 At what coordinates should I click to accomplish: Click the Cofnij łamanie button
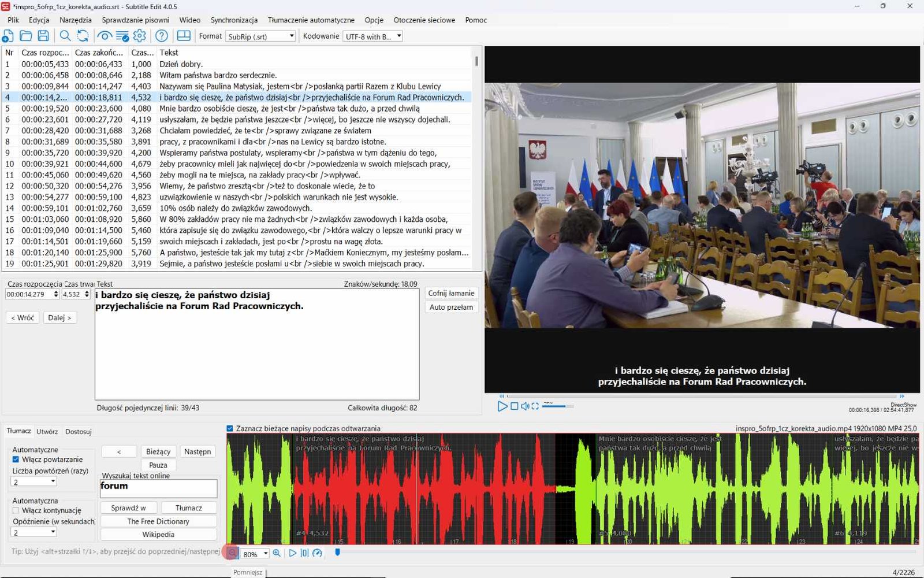(x=451, y=293)
